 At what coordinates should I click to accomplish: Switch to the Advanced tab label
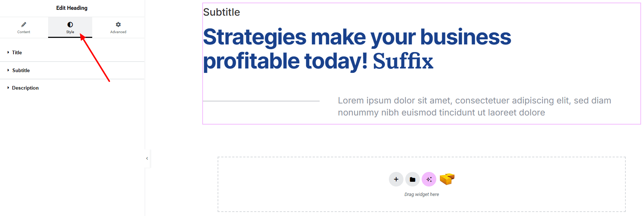(x=118, y=32)
